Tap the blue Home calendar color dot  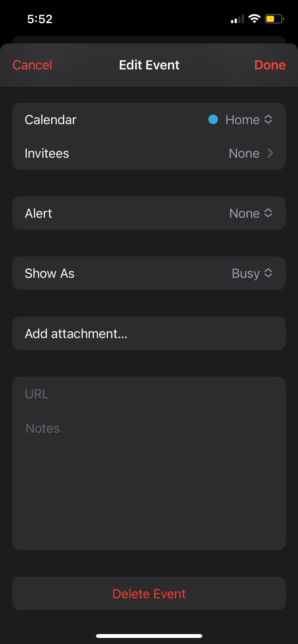pos(213,119)
